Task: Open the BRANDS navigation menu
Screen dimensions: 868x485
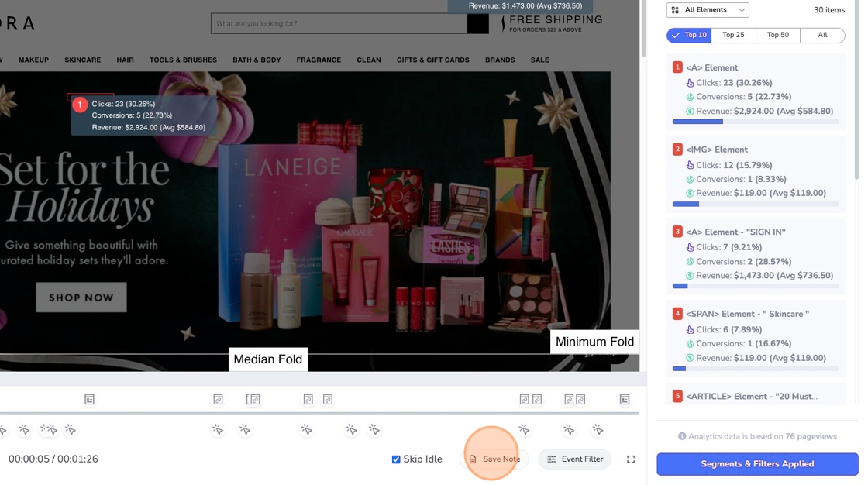Action: pyautogui.click(x=500, y=60)
